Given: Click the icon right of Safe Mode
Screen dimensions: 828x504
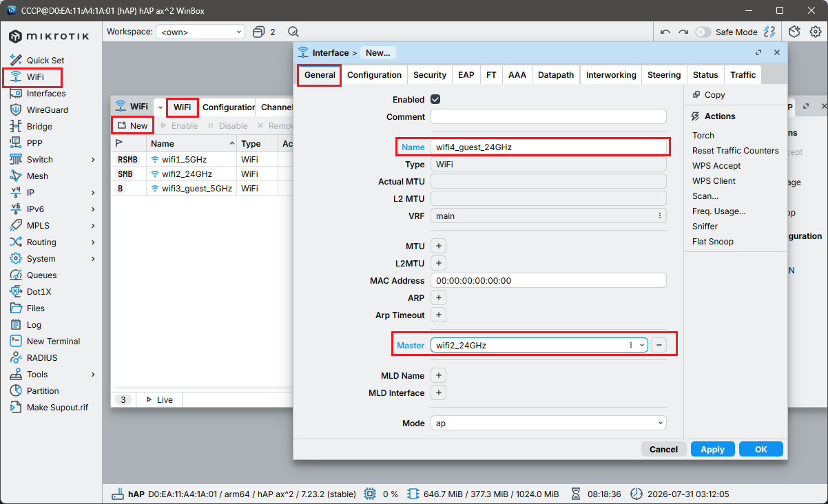Looking at the screenshot, I should click(x=770, y=32).
